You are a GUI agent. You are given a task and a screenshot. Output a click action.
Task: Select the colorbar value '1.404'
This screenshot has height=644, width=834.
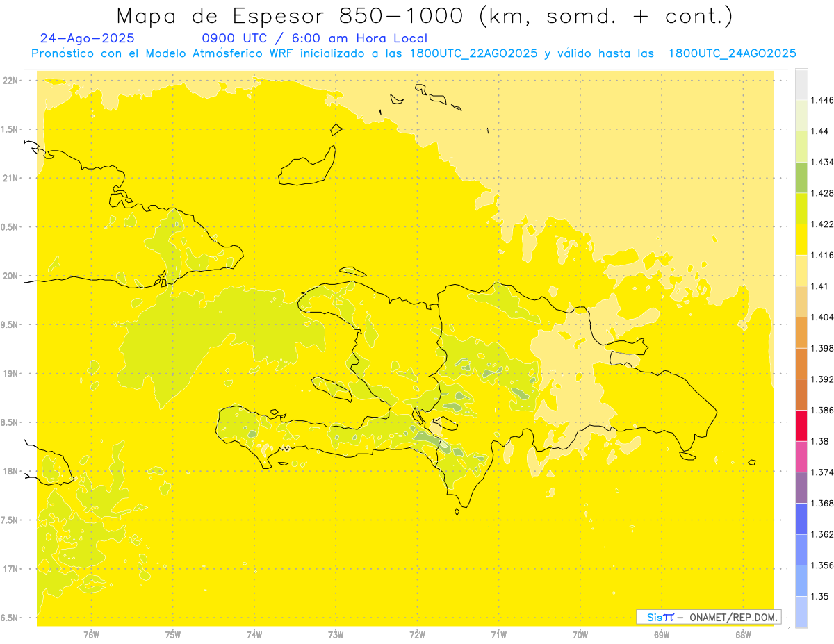[x=824, y=317]
